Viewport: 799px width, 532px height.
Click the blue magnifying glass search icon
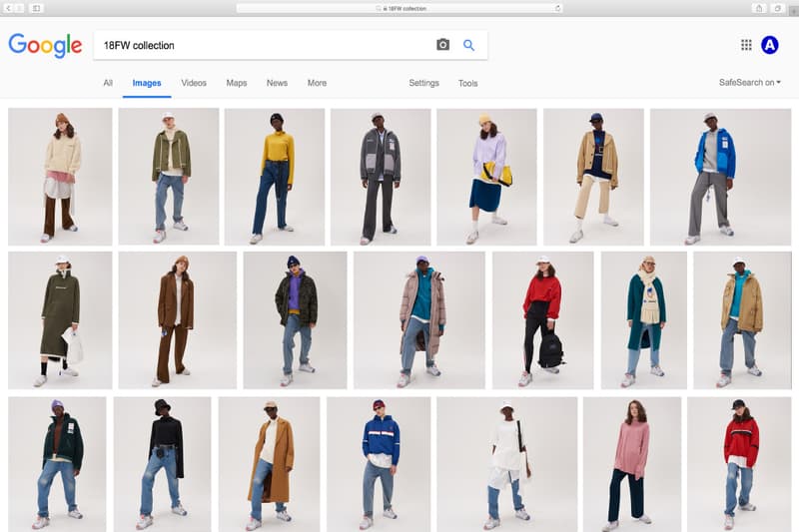(x=468, y=45)
